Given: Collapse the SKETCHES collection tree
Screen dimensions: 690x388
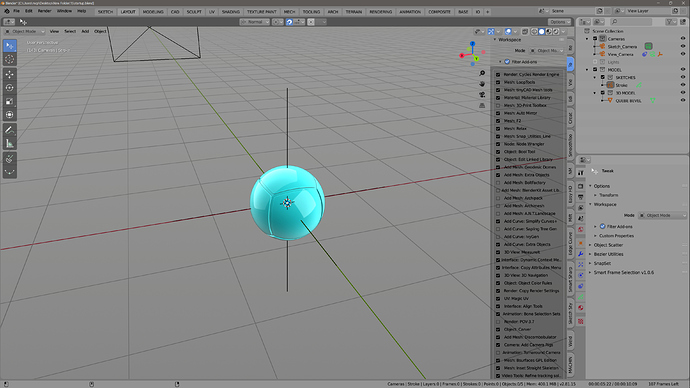Looking at the screenshot, I should pyautogui.click(x=595, y=77).
